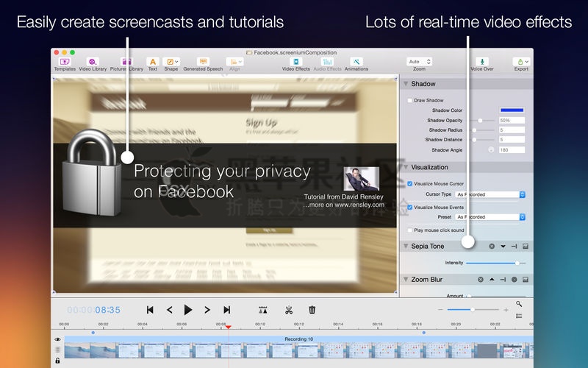The width and height of the screenshot is (588, 368).
Task: Open the Export dropdown menu
Action: (521, 62)
